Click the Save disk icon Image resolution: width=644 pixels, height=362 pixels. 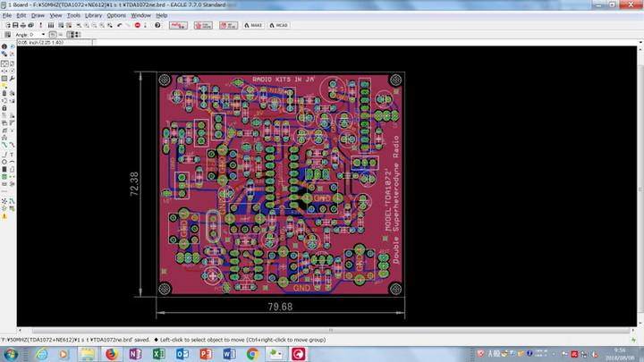click(x=14, y=26)
